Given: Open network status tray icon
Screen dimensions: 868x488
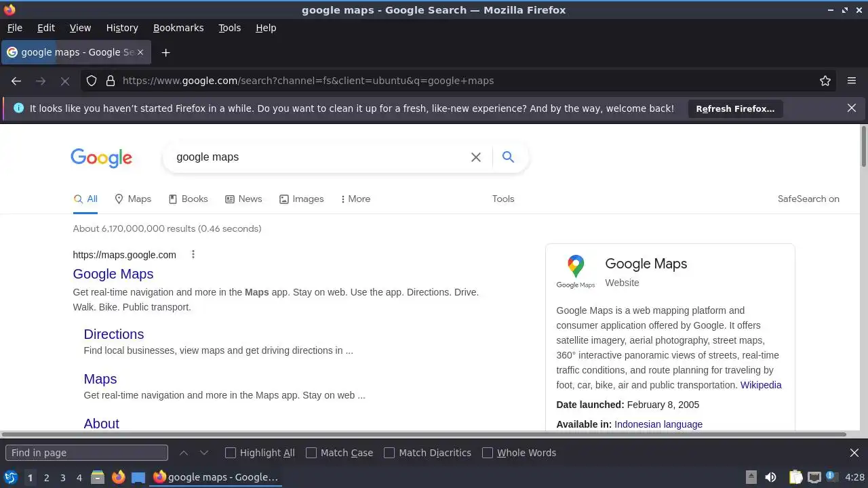Looking at the screenshot, I should 814,477.
